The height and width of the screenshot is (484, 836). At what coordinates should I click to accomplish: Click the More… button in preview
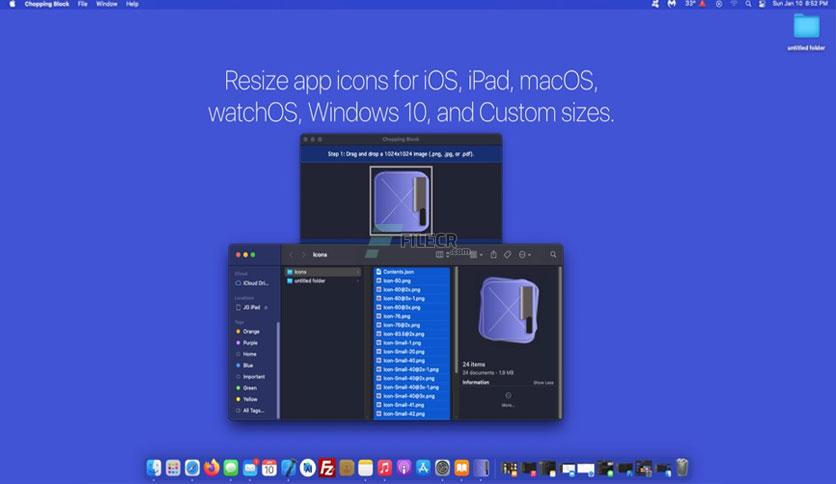point(508,400)
